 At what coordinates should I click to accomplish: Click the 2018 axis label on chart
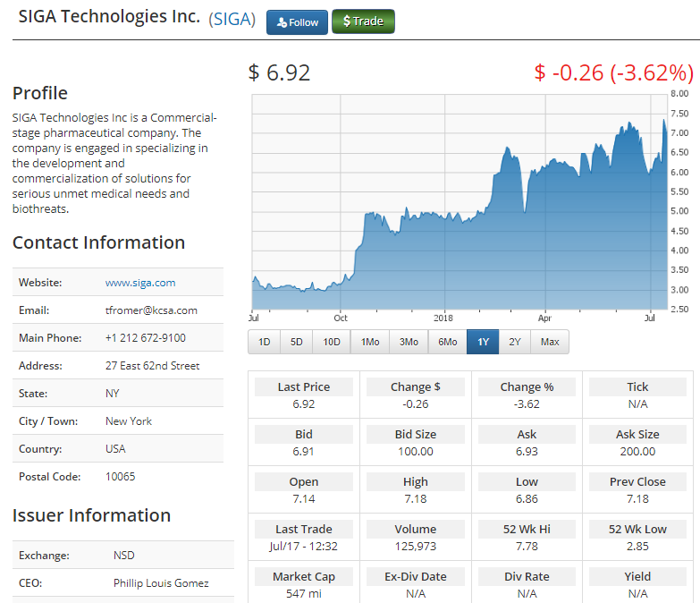pyautogui.click(x=443, y=318)
